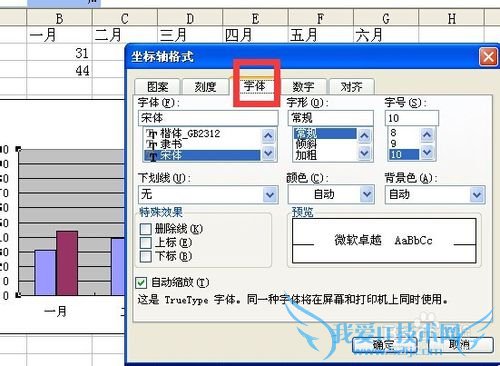Click the 一月 cell in the header row

tap(59, 35)
